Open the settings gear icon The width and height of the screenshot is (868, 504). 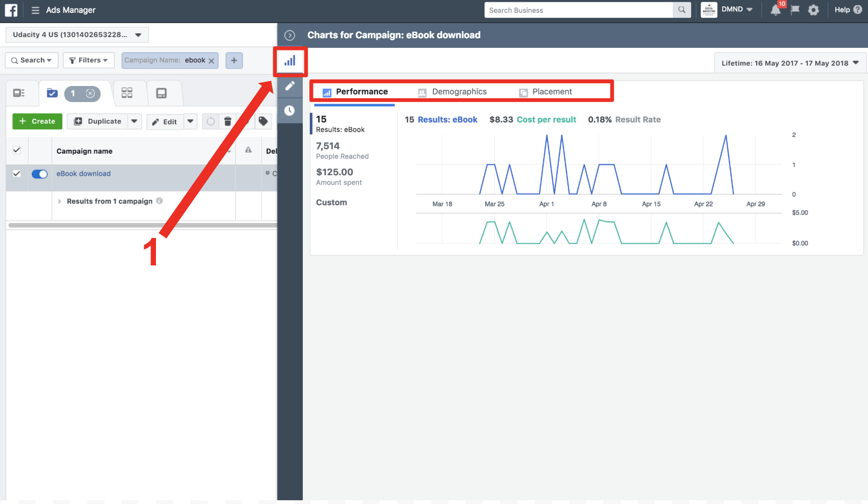point(813,10)
